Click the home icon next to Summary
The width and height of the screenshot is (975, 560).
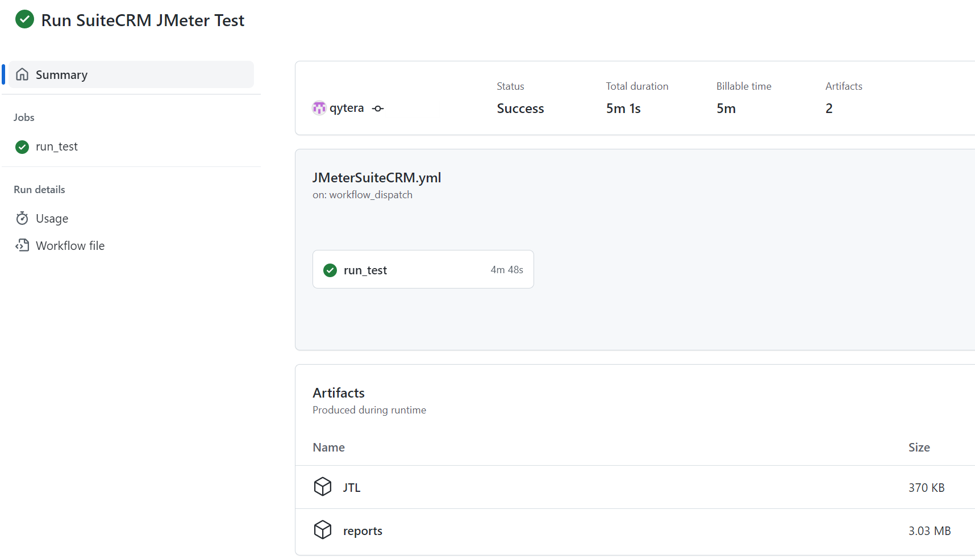pyautogui.click(x=22, y=74)
